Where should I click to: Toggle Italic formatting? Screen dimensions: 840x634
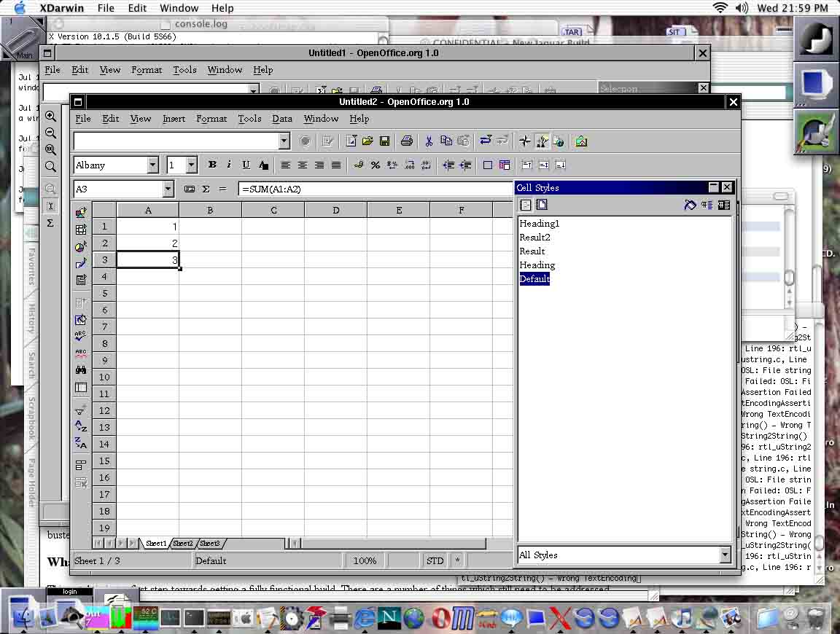click(229, 165)
